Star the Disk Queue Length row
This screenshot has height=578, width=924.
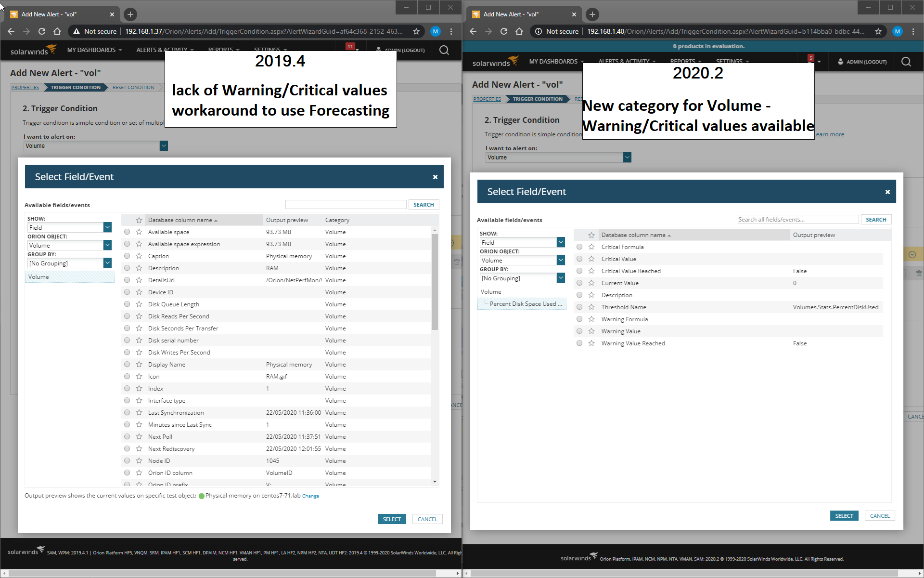(139, 304)
